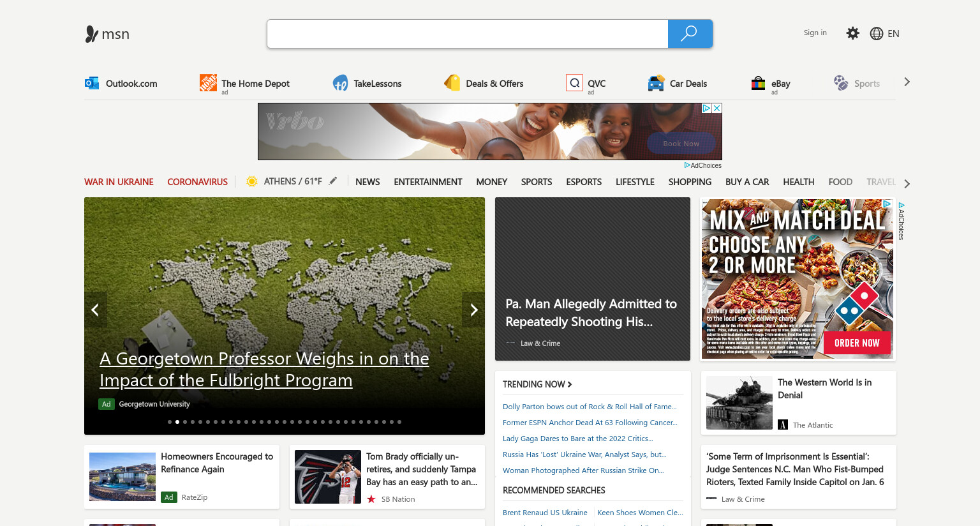This screenshot has height=526, width=980.
Task: Open ESPORTS category
Action: [x=584, y=182]
